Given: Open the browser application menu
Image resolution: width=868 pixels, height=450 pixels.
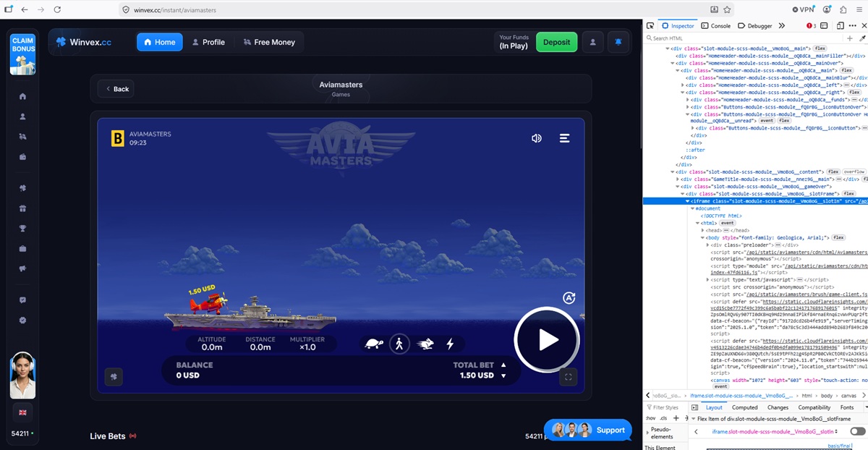Looking at the screenshot, I should 859,9.
